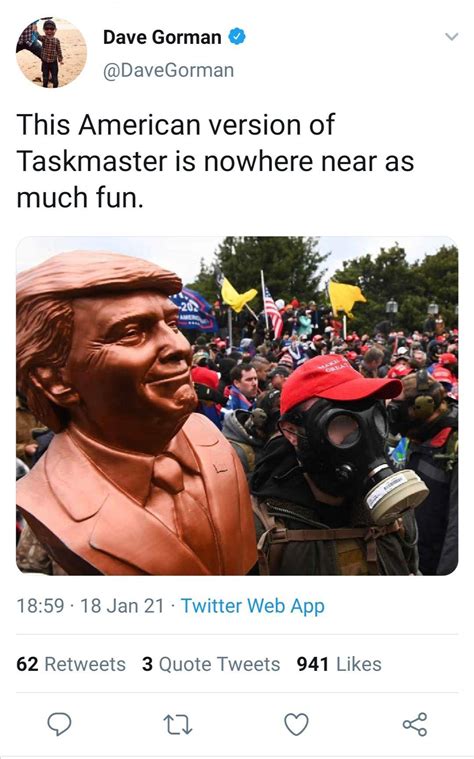Open the tweet timestamp 18:59
This screenshot has width=474, height=759.
(40, 606)
